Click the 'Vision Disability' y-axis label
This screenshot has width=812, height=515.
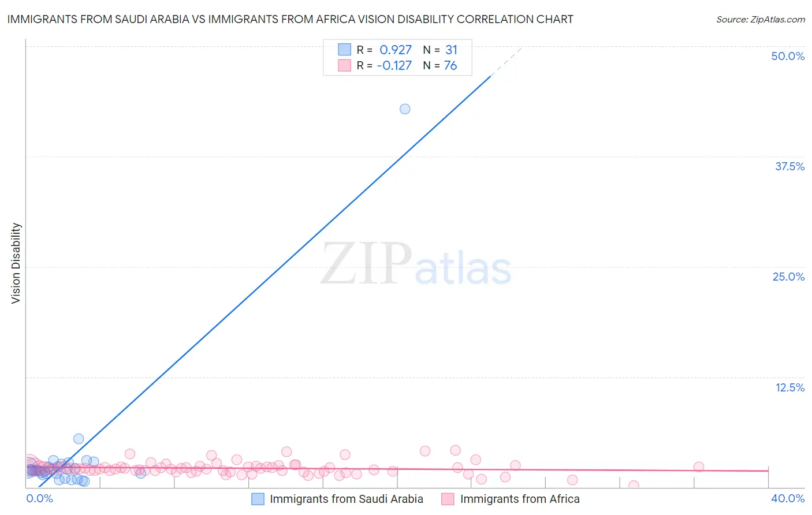click(16, 263)
